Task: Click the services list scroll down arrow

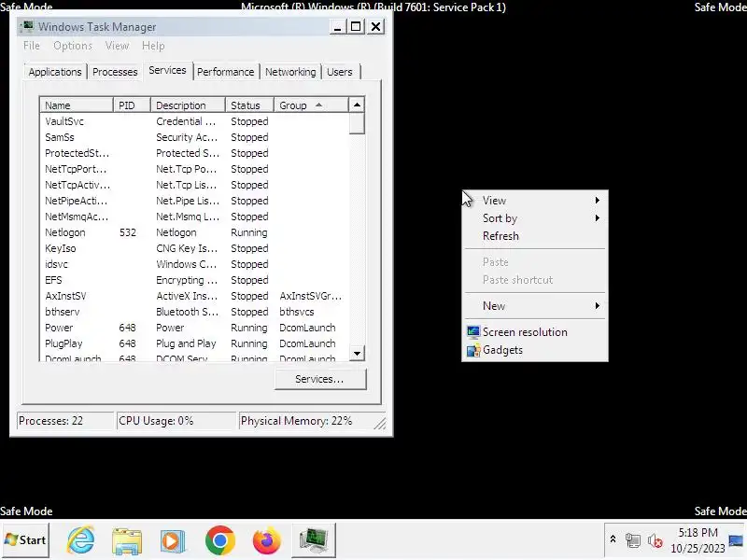Action: pyautogui.click(x=357, y=354)
